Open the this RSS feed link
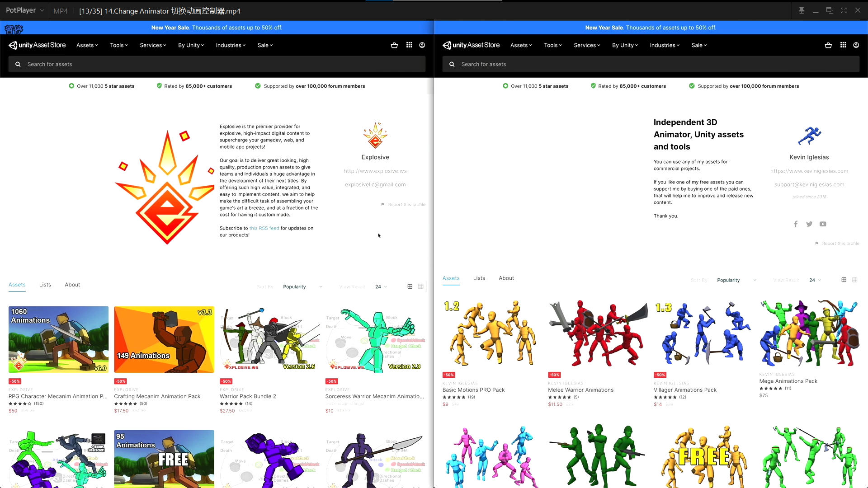Viewport: 868px width, 488px height. (264, 228)
